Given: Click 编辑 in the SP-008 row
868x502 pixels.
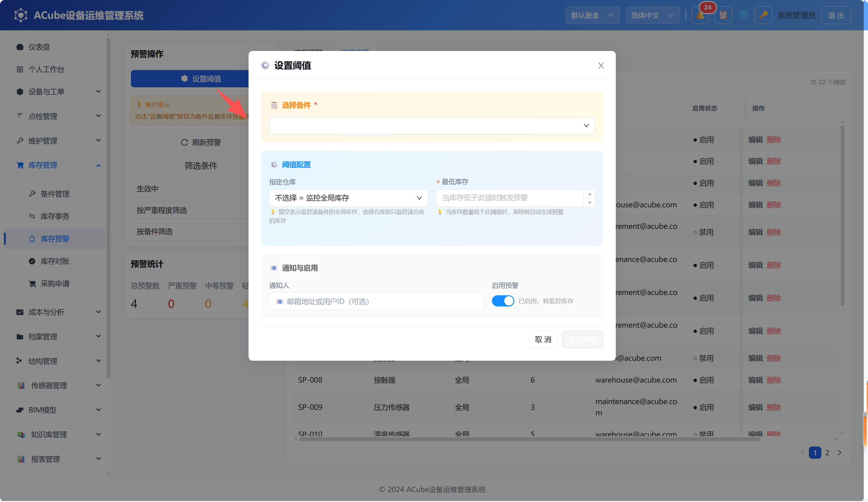Looking at the screenshot, I should 755,380.
